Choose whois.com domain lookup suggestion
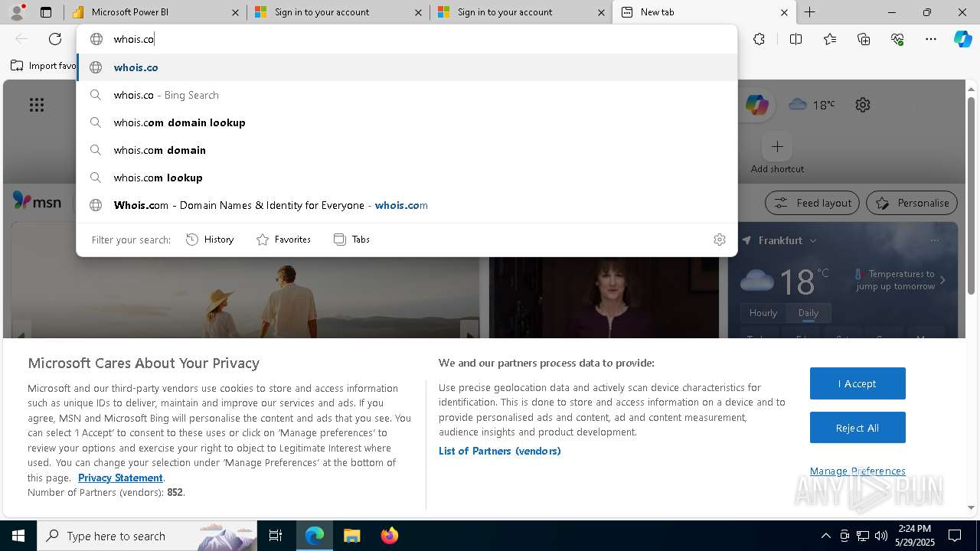 (407, 122)
